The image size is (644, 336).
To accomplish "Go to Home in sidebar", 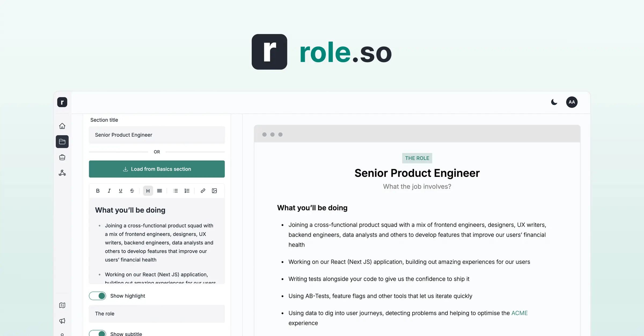I will (62, 126).
